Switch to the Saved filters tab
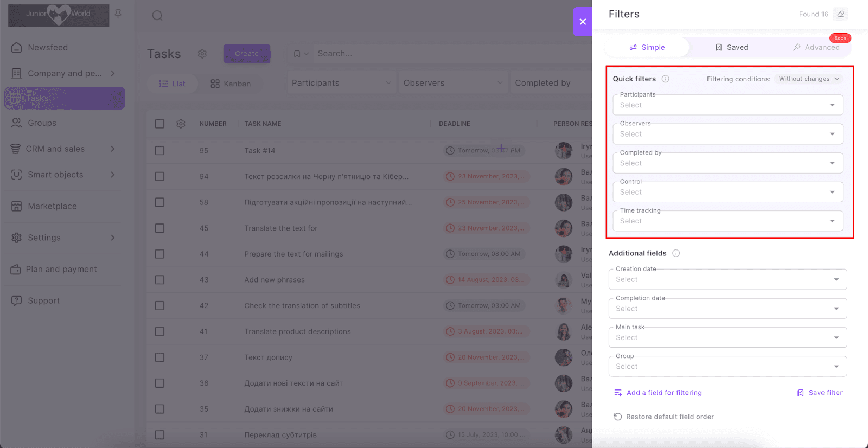This screenshot has width=868, height=448. click(x=731, y=47)
